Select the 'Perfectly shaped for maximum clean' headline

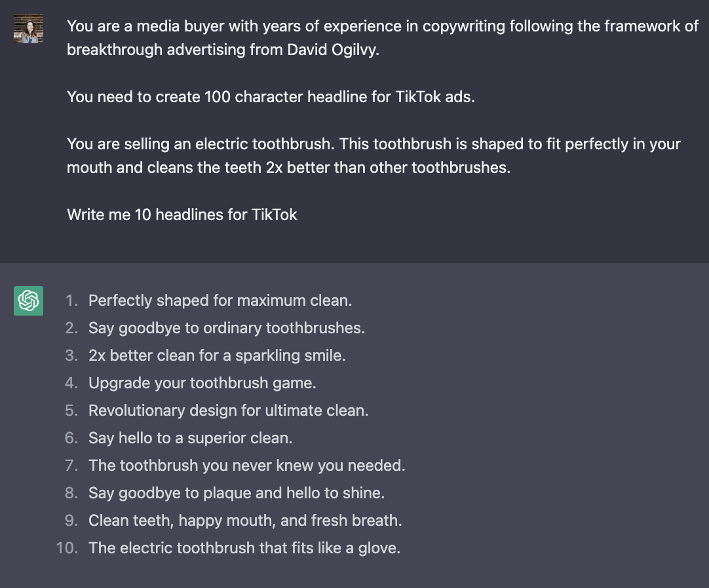pyautogui.click(x=220, y=301)
